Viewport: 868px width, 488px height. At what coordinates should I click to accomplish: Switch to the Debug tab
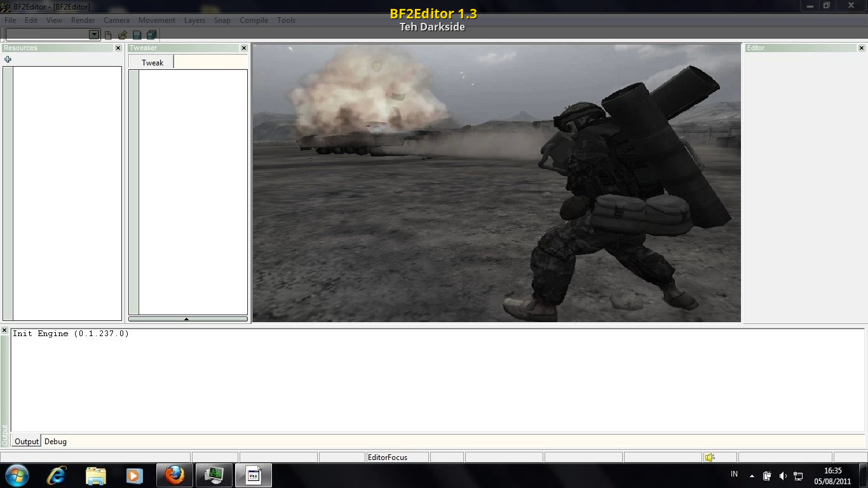pyautogui.click(x=55, y=441)
